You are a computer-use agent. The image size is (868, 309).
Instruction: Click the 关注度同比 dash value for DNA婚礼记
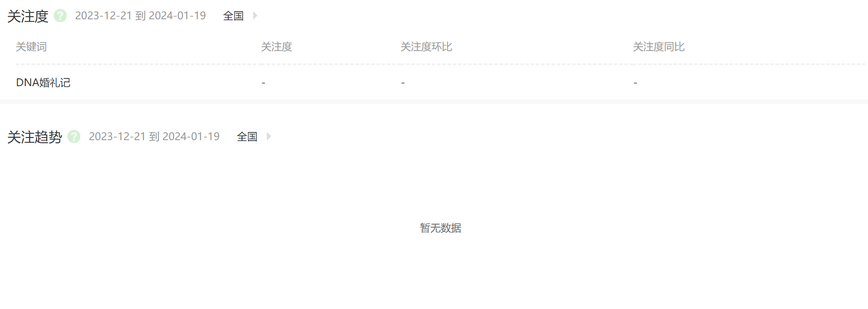click(635, 83)
